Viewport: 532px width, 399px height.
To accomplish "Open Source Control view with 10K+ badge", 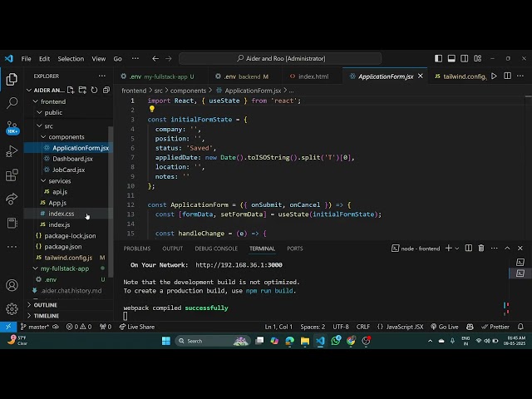I will tap(12, 127).
